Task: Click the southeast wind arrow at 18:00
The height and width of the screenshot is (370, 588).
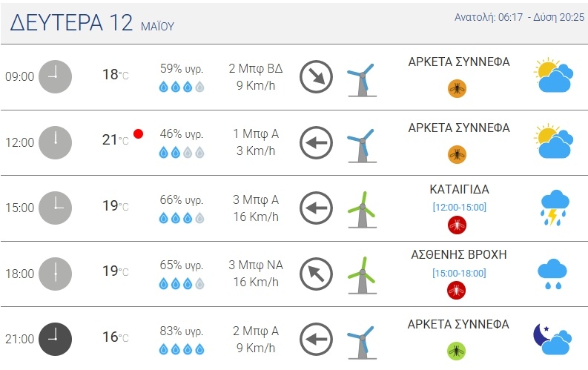Action: [317, 274]
